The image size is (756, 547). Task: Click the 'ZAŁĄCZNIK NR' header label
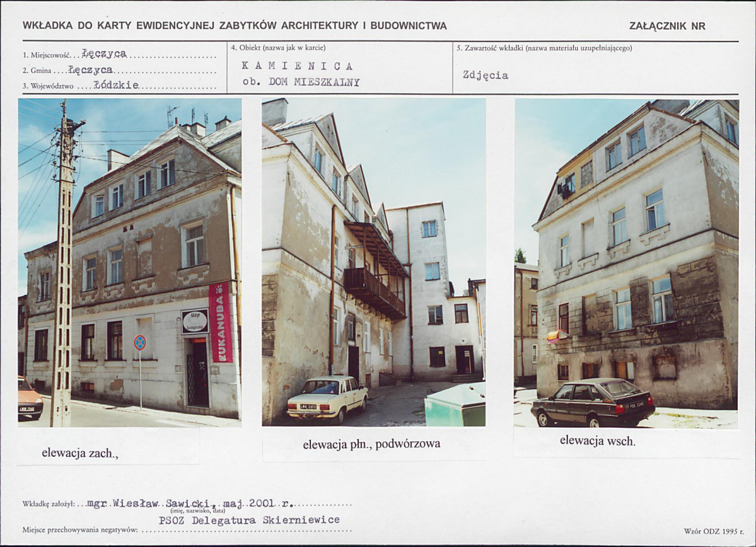coord(667,26)
